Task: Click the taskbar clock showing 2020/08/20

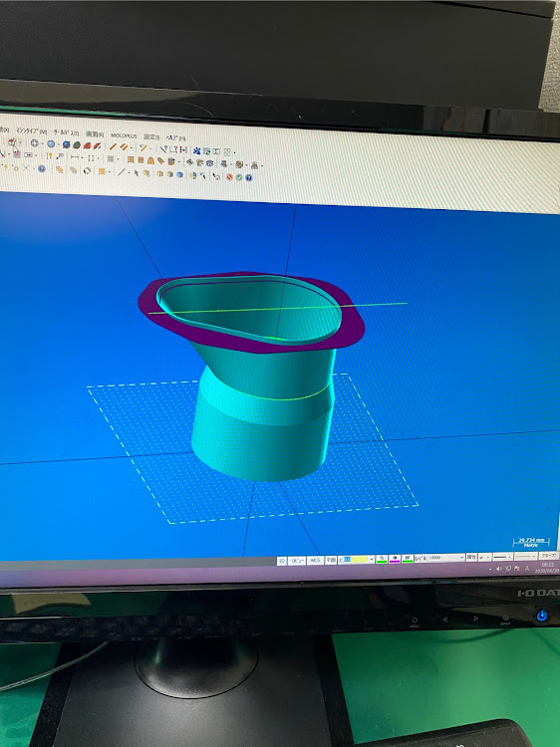Action: click(547, 568)
